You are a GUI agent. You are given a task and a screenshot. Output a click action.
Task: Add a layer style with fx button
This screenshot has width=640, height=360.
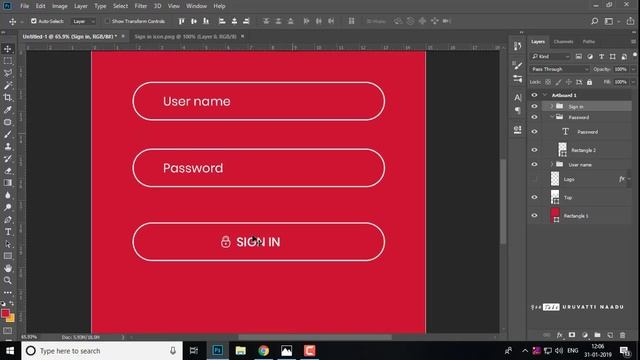(560, 335)
